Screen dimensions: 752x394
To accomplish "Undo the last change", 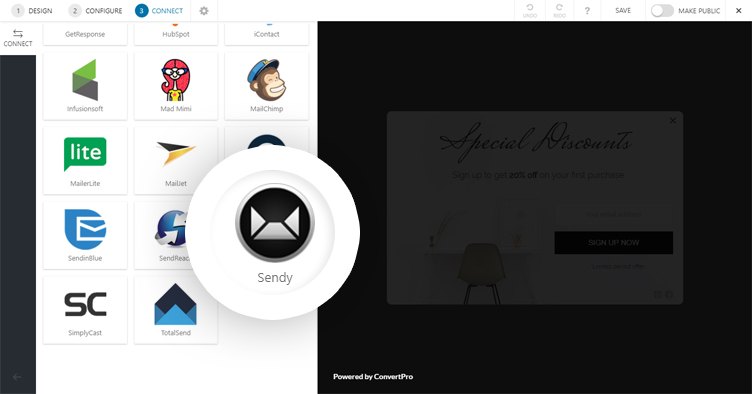I will (530, 11).
